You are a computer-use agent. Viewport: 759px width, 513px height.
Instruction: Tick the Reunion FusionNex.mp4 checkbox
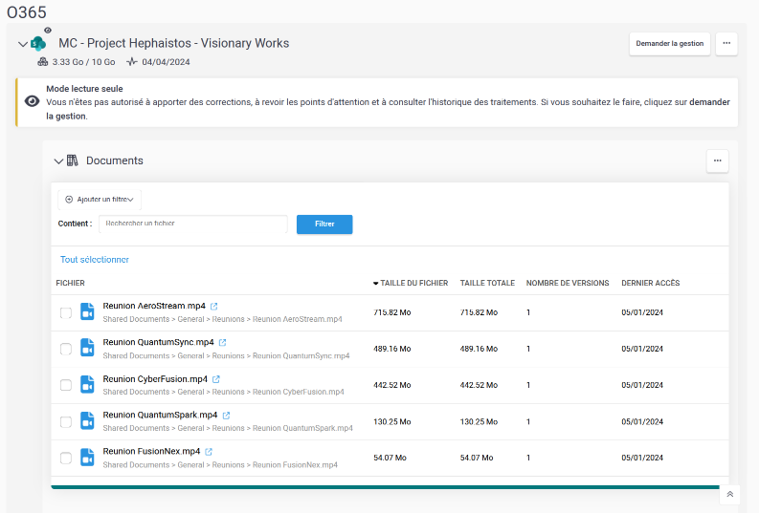click(x=66, y=458)
